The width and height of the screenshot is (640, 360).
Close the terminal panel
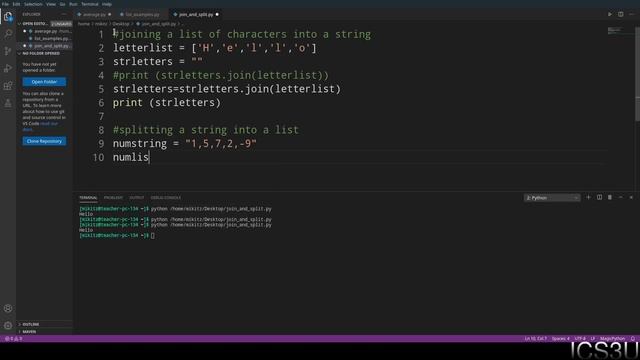631,198
